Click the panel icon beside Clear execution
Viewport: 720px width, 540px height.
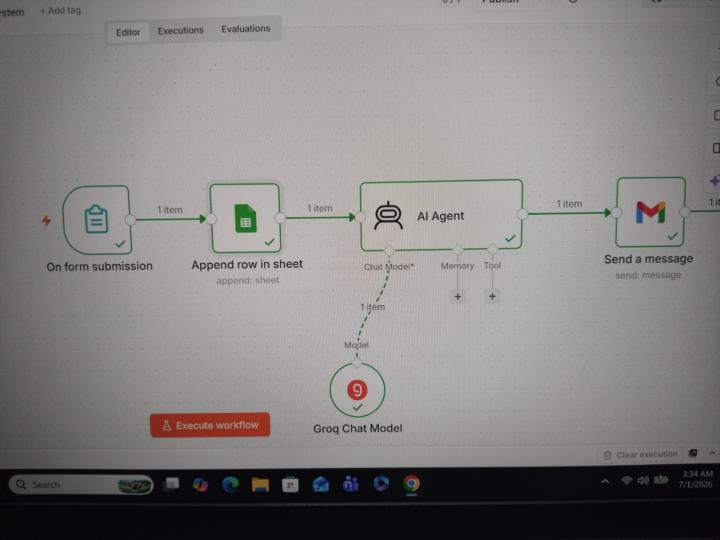(x=693, y=454)
